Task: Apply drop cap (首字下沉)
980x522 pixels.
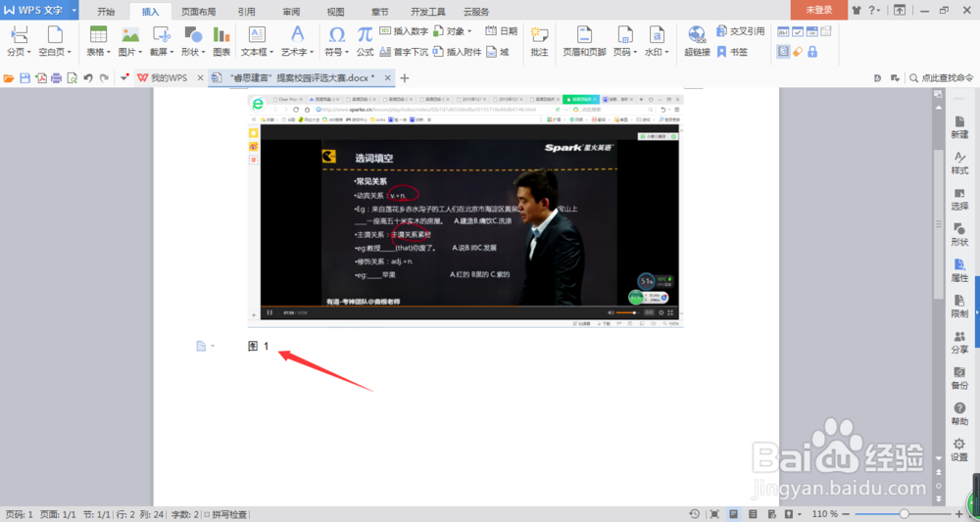Action: 404,52
